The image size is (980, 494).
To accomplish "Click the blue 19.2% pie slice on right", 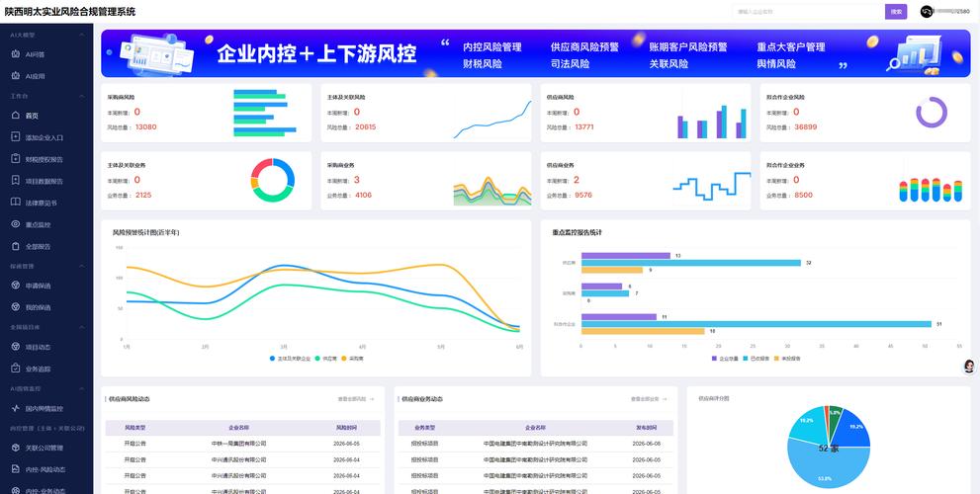I will (x=853, y=430).
